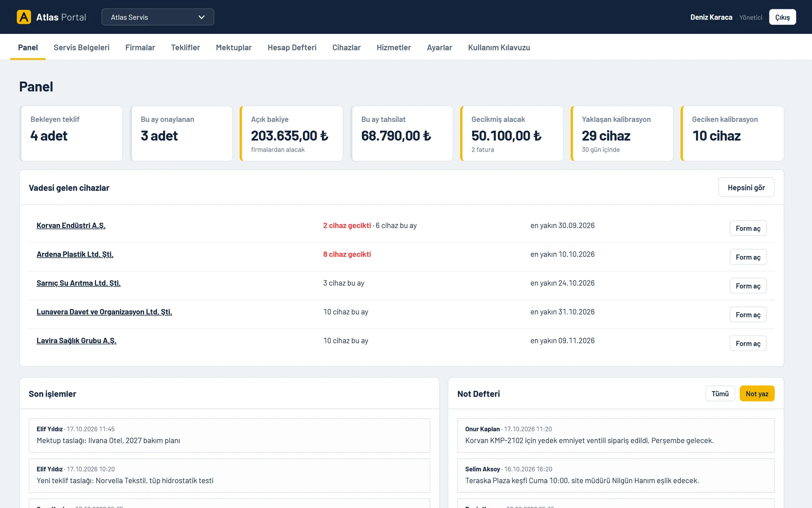
Task: Click the Bekleyen teklif card
Action: [71, 133]
